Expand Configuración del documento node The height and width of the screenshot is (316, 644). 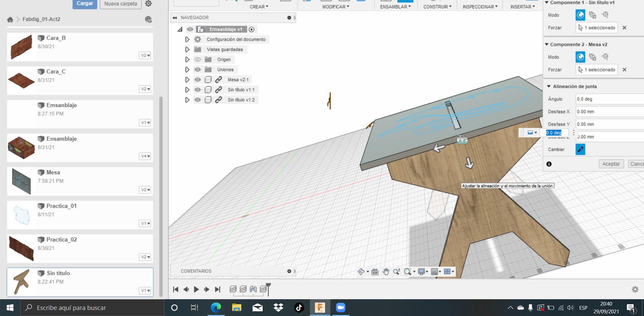(x=187, y=39)
